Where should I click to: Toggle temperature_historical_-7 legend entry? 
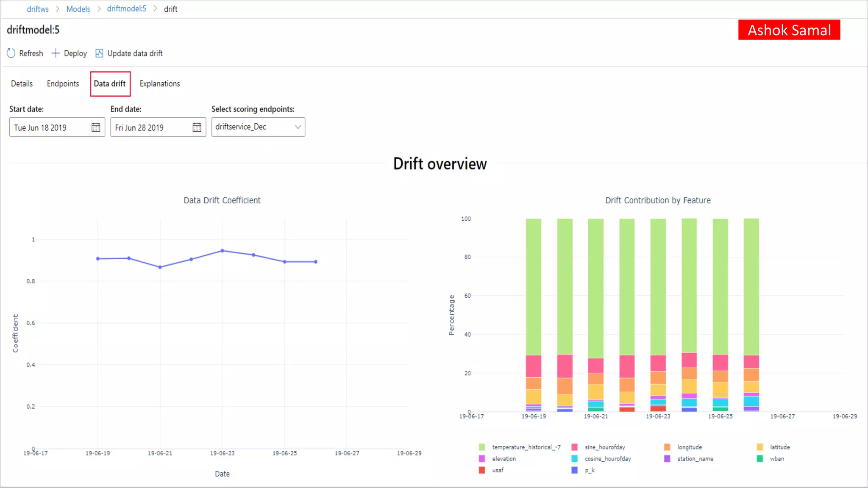tap(526, 447)
